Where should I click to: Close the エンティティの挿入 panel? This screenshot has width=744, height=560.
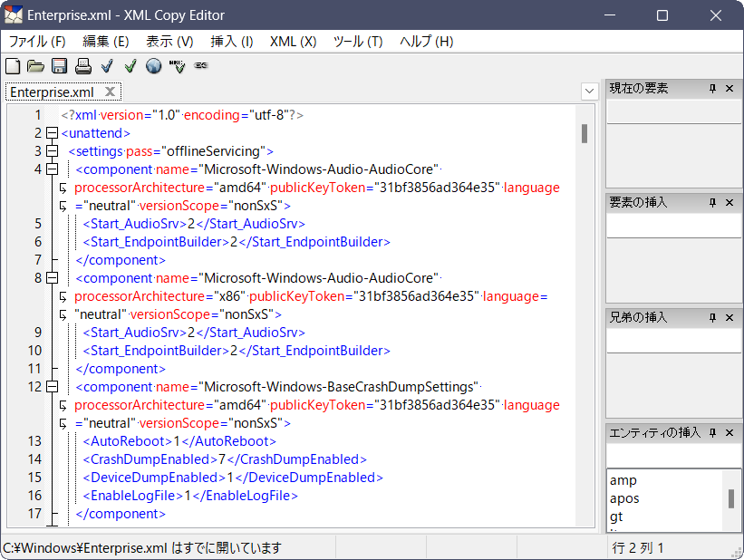(x=730, y=433)
